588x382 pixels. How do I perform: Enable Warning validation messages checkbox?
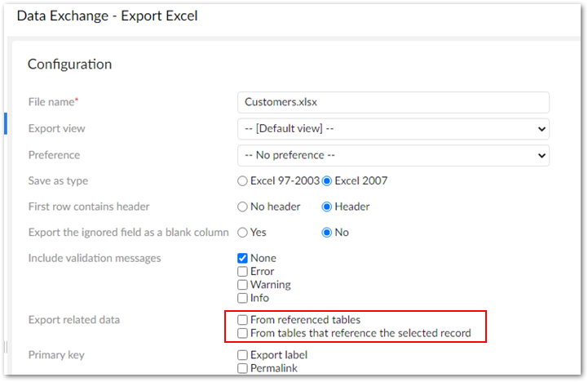tap(242, 285)
